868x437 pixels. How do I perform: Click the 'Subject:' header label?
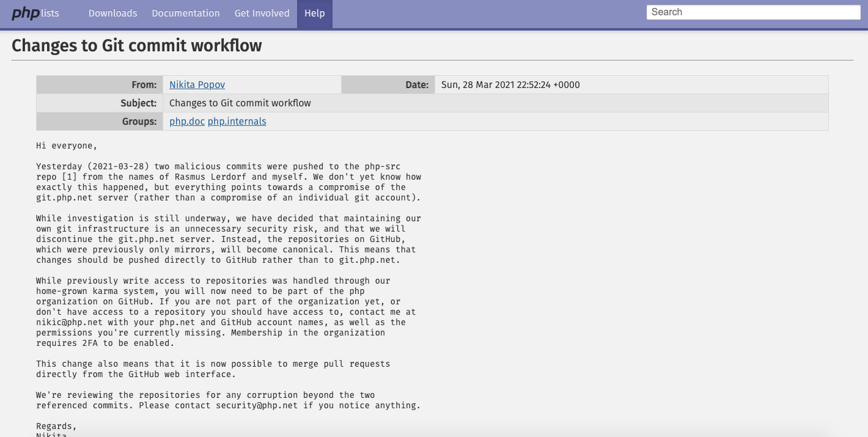139,103
